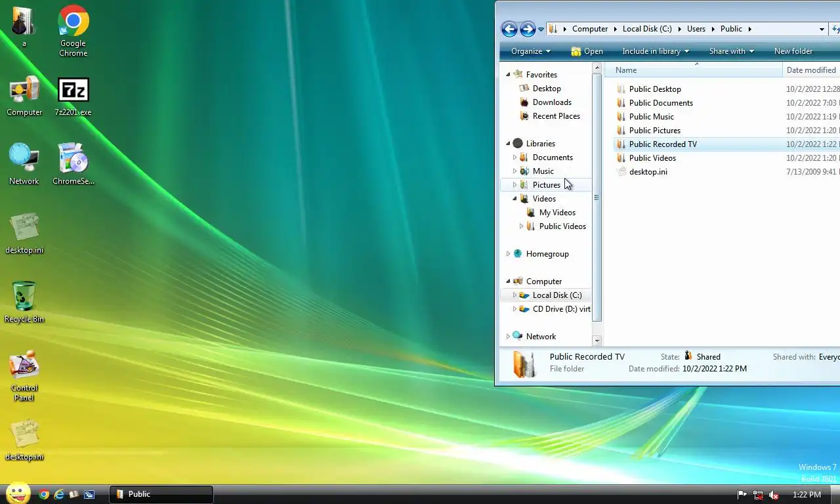Click Local Disk (C:) in the breadcrumb
The width and height of the screenshot is (840, 504).
647,29
